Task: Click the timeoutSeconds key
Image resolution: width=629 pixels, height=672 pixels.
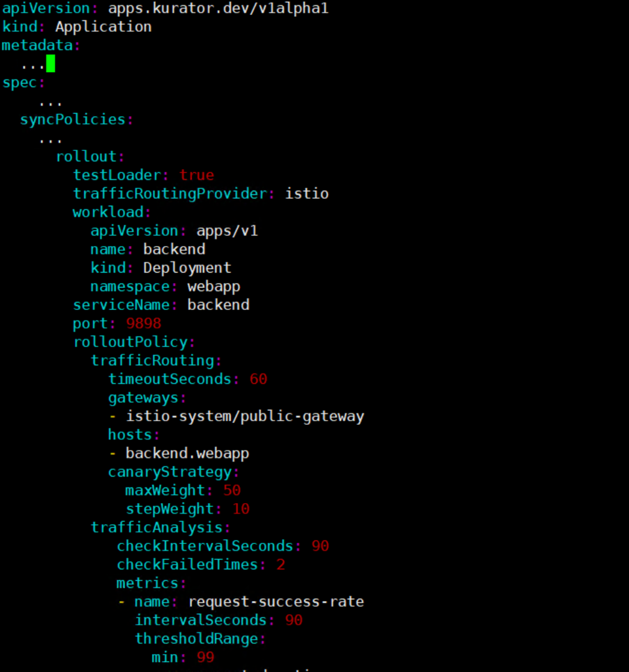Action: (170, 379)
